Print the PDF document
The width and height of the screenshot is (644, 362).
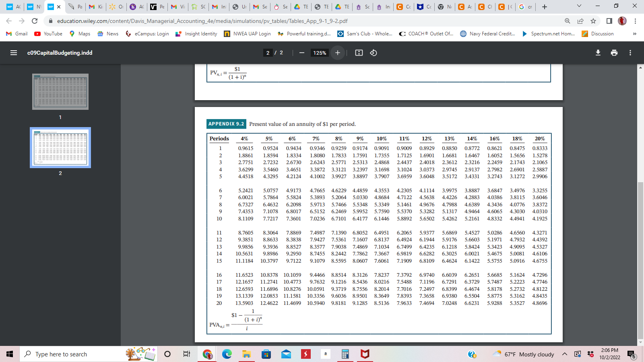(x=614, y=53)
